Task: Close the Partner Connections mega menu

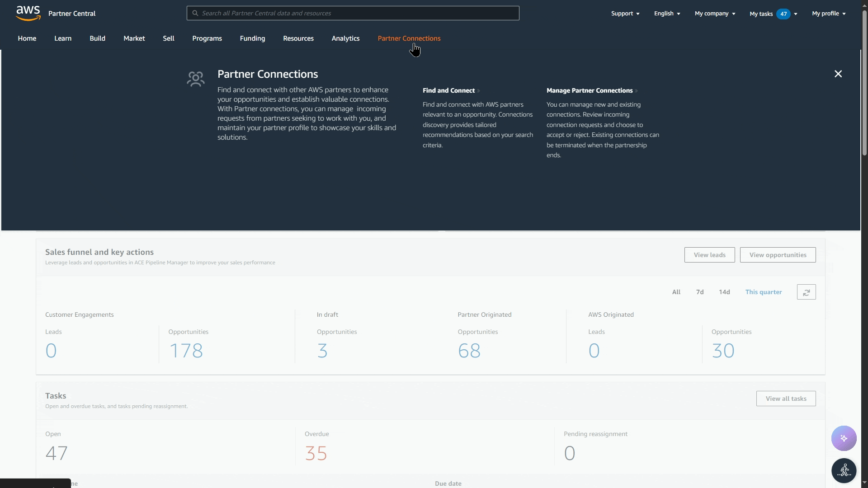Action: pos(838,74)
